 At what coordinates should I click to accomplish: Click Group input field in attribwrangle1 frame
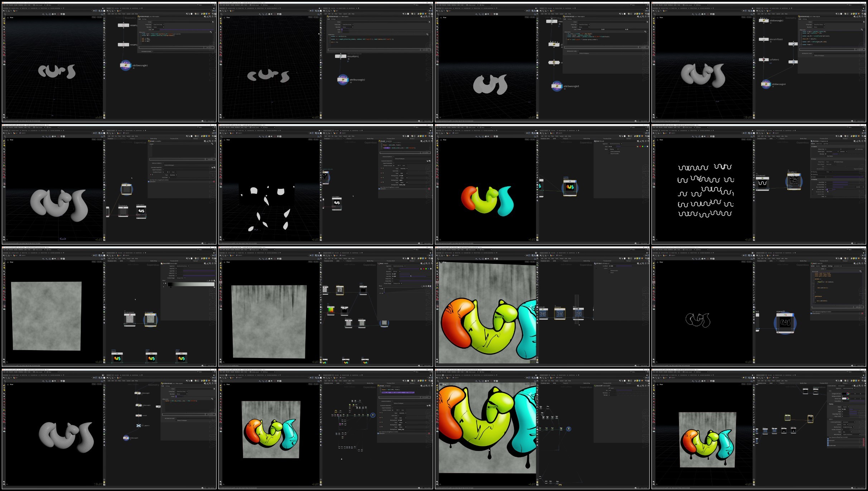tap(182, 22)
